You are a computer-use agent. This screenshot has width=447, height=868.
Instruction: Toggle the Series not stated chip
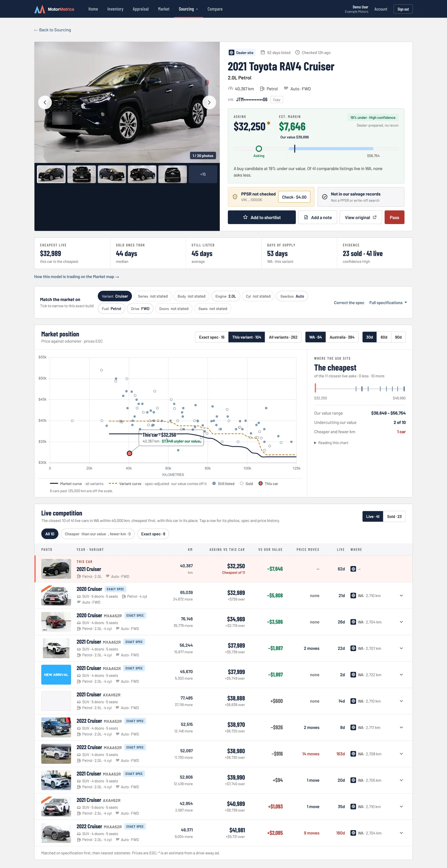pyautogui.click(x=153, y=296)
